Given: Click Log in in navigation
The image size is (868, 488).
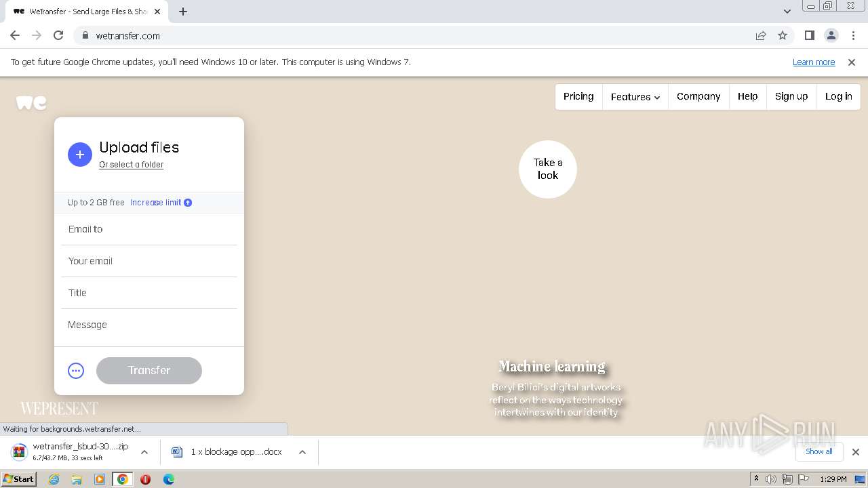Looking at the screenshot, I should (x=839, y=97).
